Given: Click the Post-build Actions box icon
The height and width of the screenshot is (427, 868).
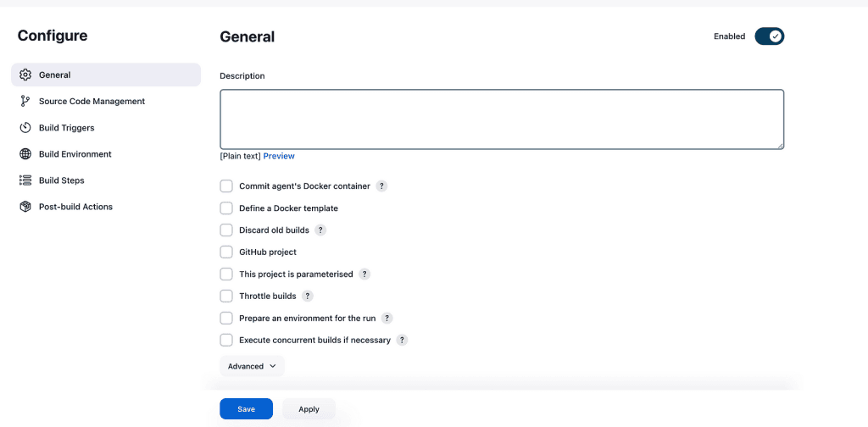Looking at the screenshot, I should (25, 207).
